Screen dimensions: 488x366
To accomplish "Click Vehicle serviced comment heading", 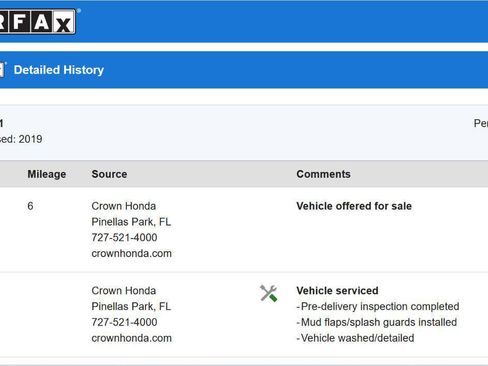I will tap(337, 290).
